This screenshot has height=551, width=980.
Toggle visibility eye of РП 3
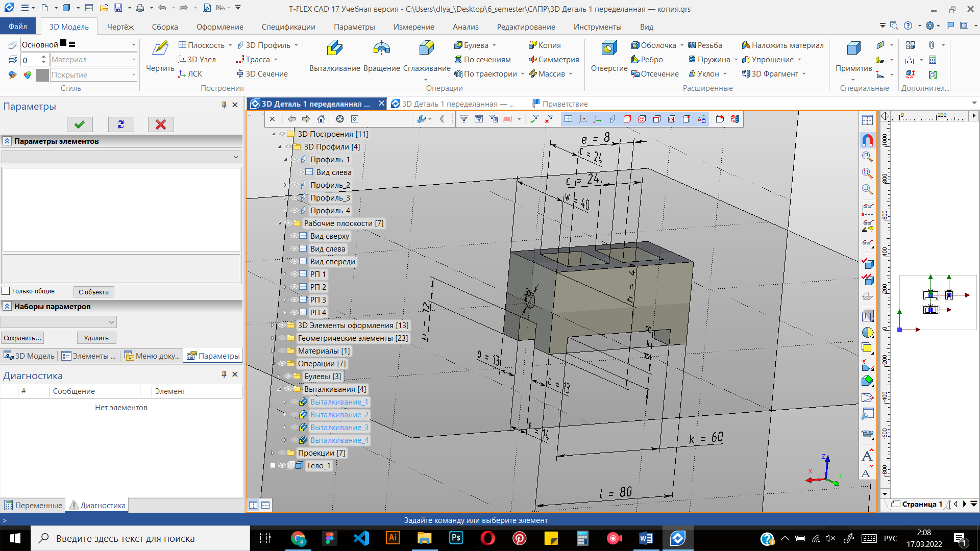[x=295, y=300]
